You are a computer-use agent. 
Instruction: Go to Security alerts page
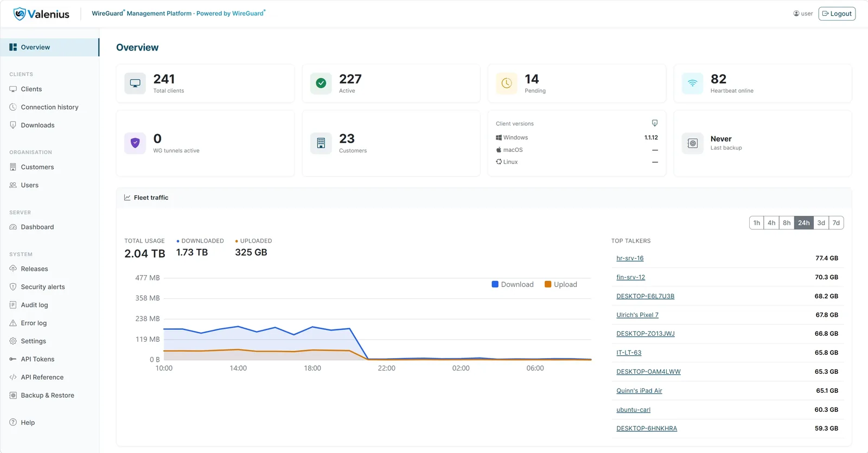[x=49, y=286]
